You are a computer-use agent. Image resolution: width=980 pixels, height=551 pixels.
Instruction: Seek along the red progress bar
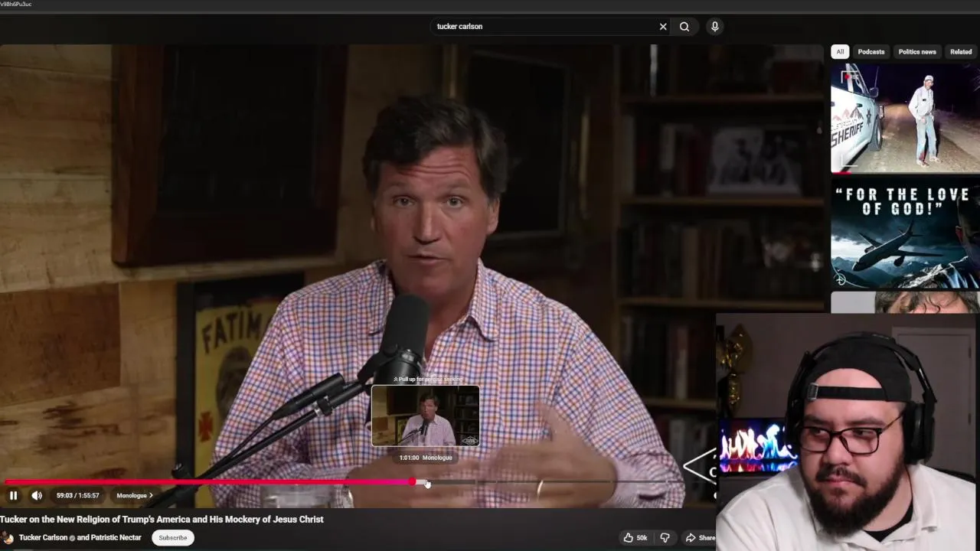click(x=208, y=482)
